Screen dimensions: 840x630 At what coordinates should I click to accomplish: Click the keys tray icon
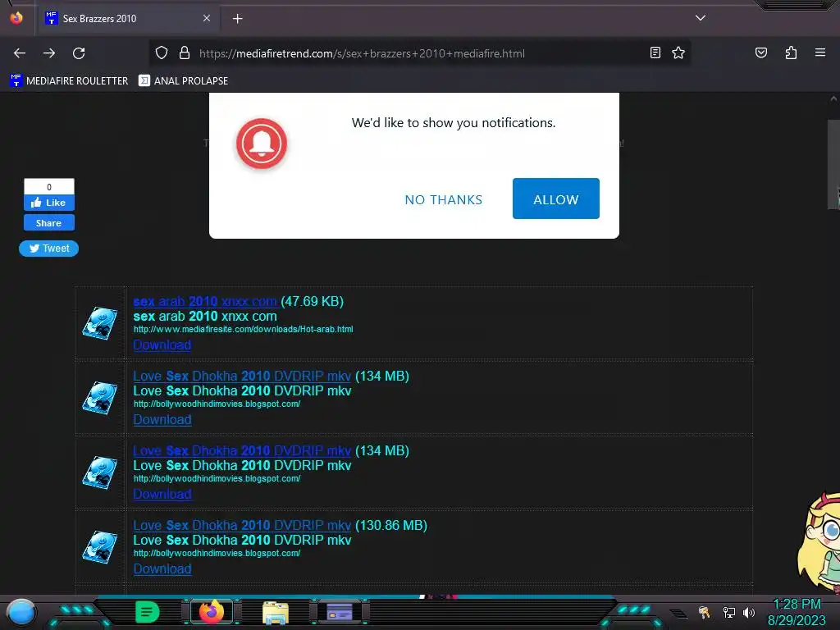tap(704, 612)
